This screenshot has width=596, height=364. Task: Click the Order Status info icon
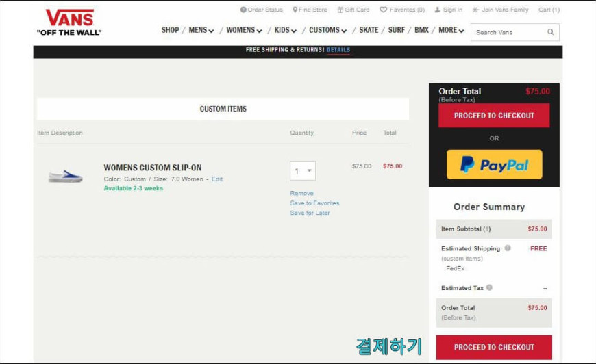[243, 10]
